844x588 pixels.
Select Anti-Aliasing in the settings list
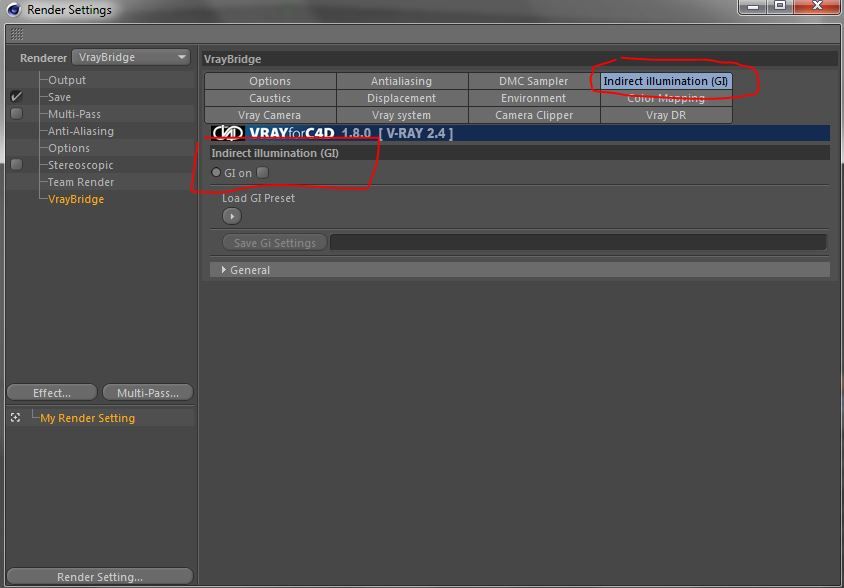click(81, 131)
